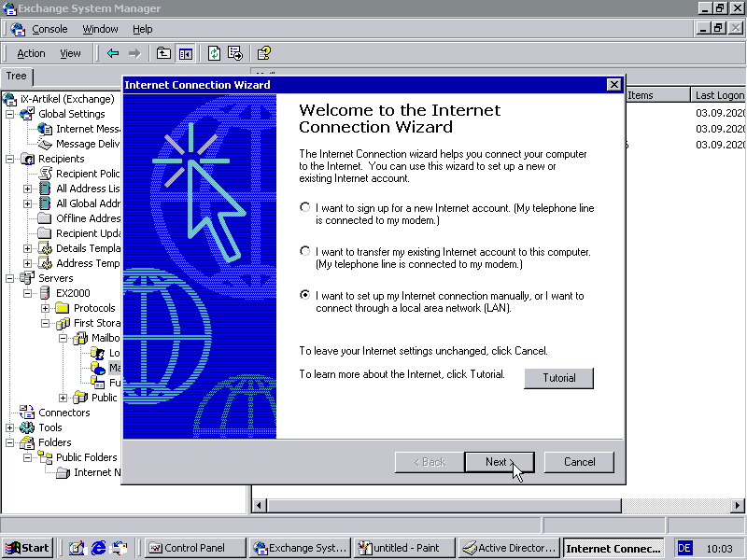Collapse the EX2000 server node
The width and height of the screenshot is (747, 560).
(x=28, y=293)
